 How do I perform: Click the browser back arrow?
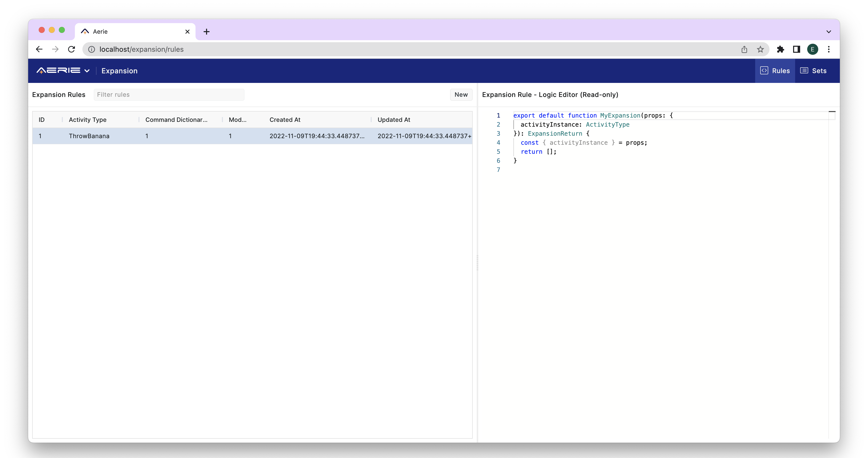click(39, 49)
